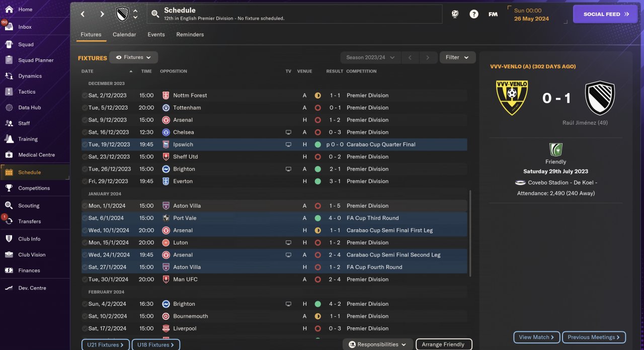The width and height of the screenshot is (644, 350).
Task: Open the Fixtures view dropdown
Action: (134, 57)
